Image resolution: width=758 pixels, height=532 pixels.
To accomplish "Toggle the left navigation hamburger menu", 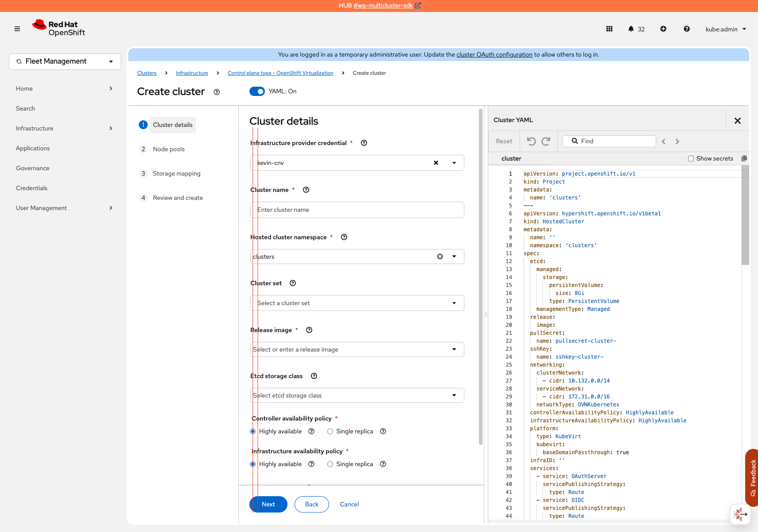I will click(17, 29).
